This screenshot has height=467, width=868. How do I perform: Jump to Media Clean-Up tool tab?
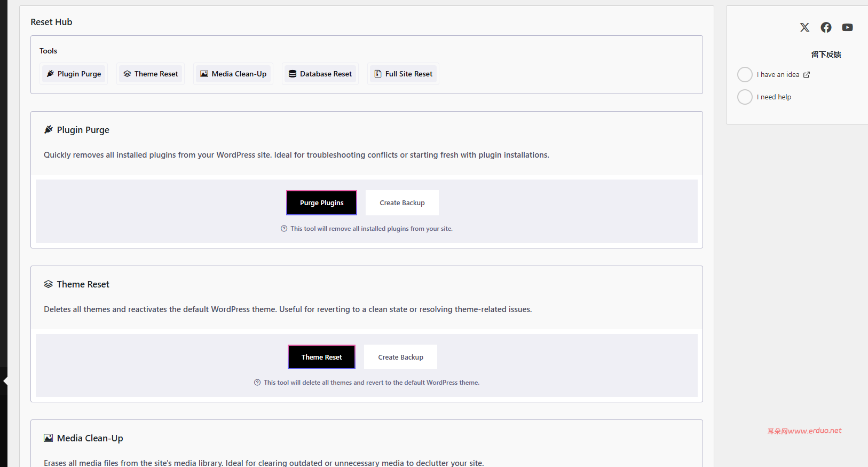(x=233, y=74)
